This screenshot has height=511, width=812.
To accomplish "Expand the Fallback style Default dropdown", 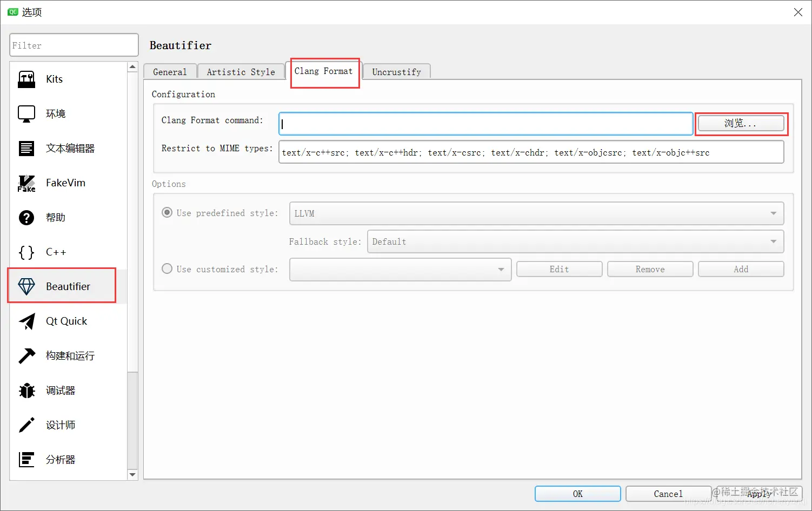I will pos(575,241).
